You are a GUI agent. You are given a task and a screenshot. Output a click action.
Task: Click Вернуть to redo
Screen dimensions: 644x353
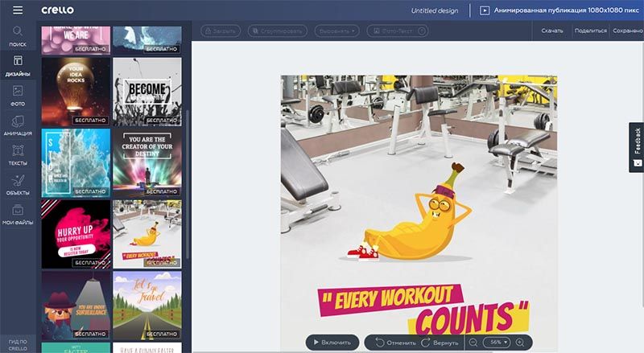click(440, 343)
